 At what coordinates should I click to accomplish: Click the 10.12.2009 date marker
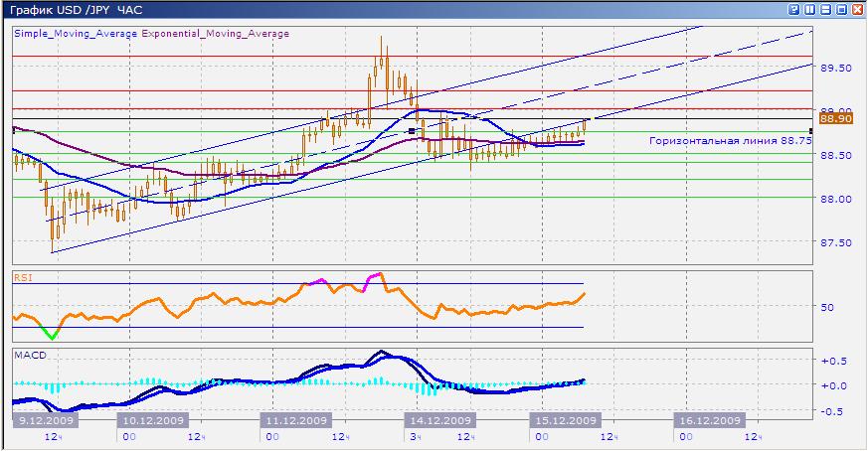click(x=151, y=420)
